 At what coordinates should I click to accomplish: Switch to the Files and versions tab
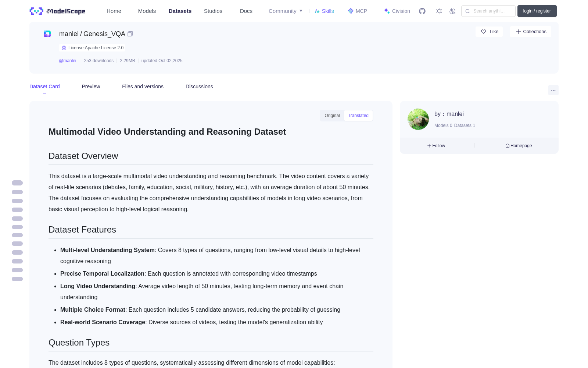143,86
